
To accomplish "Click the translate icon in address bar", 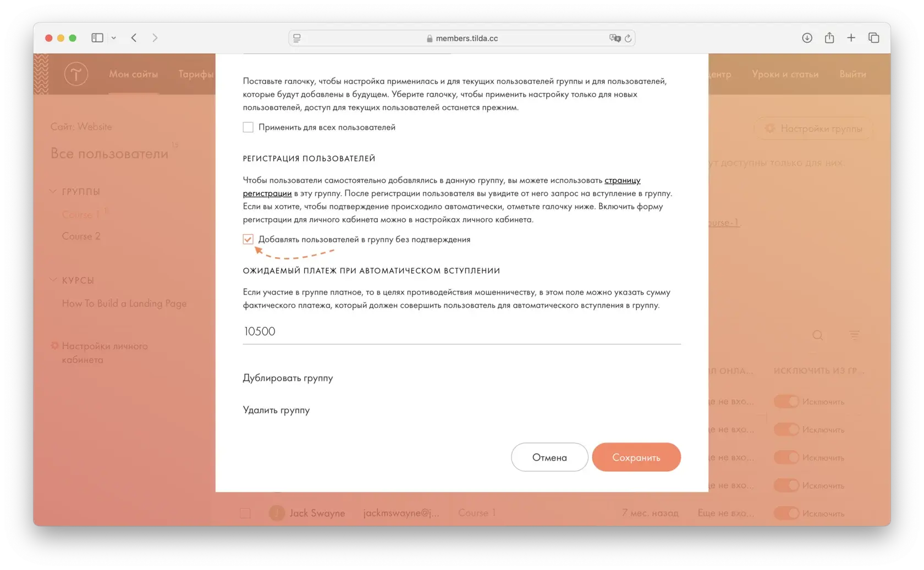I will click(x=615, y=38).
